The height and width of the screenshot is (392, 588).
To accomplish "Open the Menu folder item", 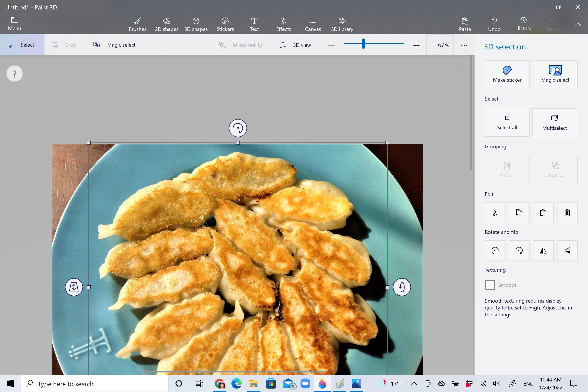I will point(14,24).
